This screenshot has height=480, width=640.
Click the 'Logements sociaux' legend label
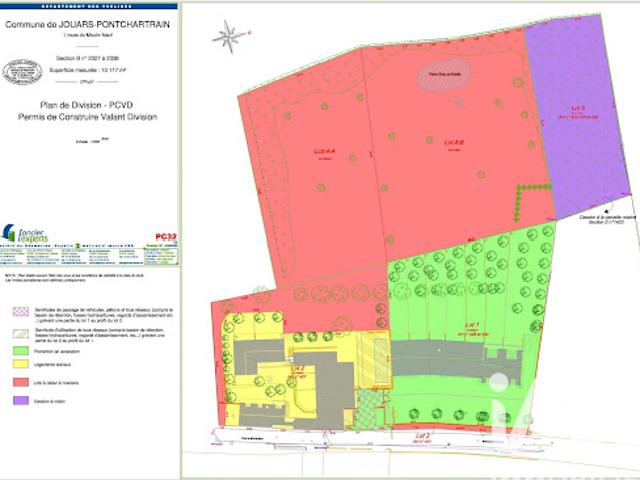coord(52,364)
